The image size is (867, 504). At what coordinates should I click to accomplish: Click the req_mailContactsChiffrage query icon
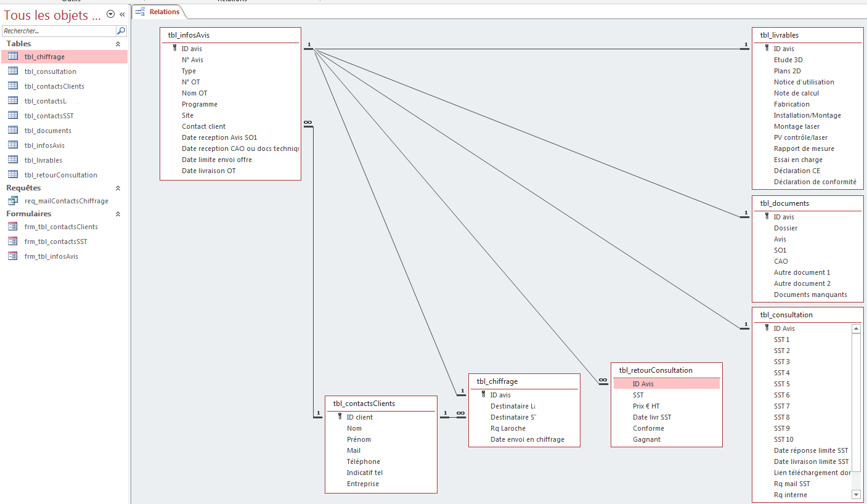coord(13,201)
